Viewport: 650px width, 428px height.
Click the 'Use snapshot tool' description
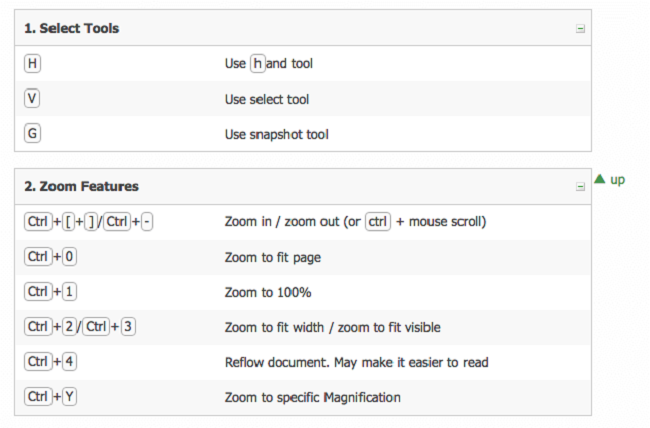[x=277, y=134]
